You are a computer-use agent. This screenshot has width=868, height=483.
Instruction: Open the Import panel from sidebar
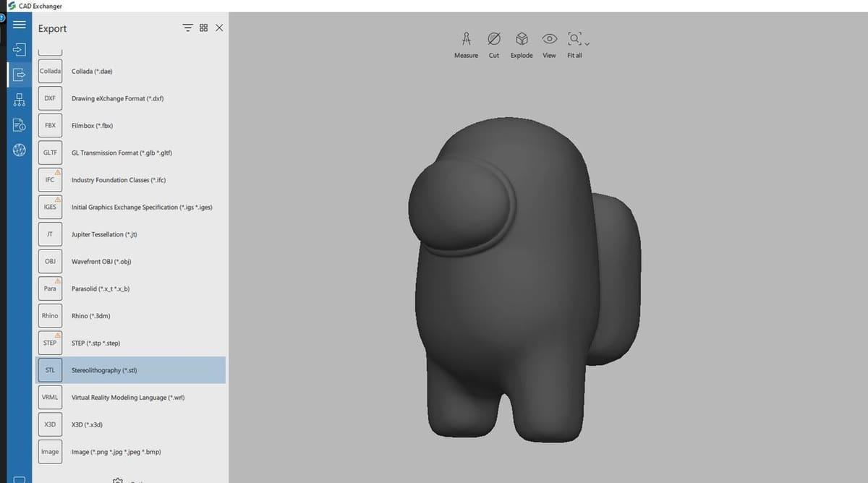tap(20, 50)
